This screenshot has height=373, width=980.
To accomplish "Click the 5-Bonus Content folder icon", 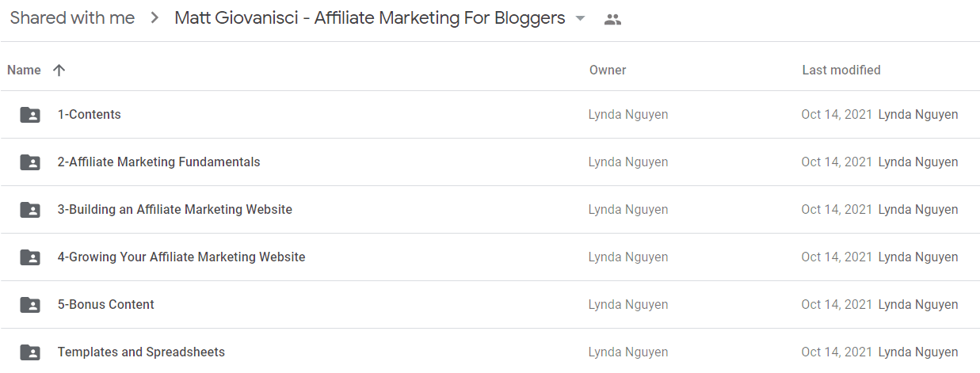I will click(x=30, y=305).
